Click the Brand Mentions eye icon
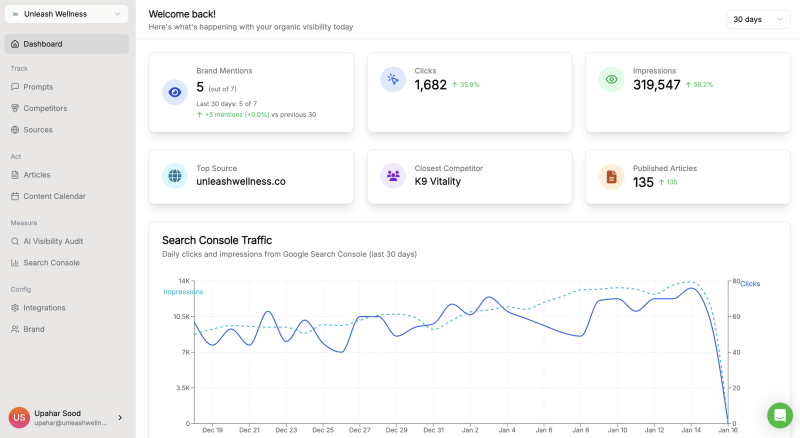800x438 pixels. [x=175, y=92]
